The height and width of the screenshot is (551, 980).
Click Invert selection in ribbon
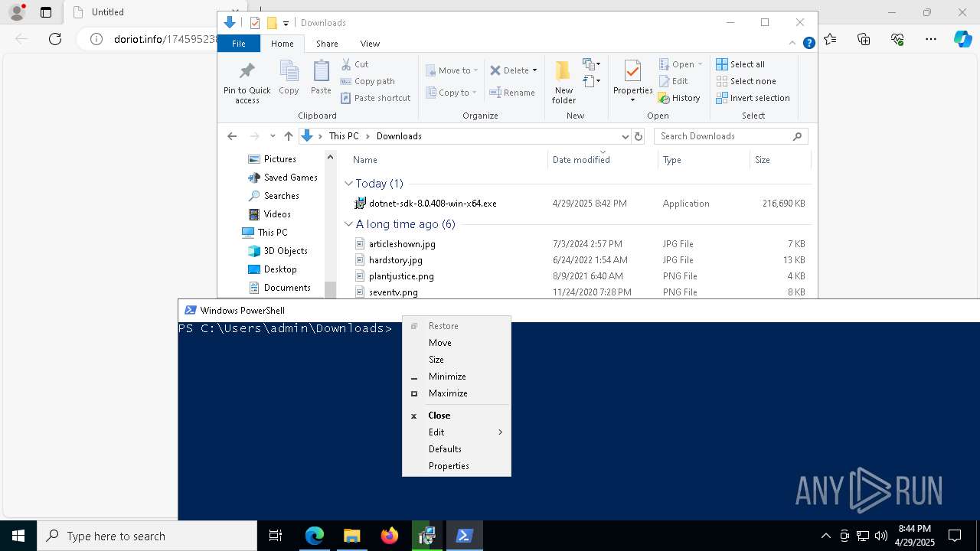click(x=753, y=98)
